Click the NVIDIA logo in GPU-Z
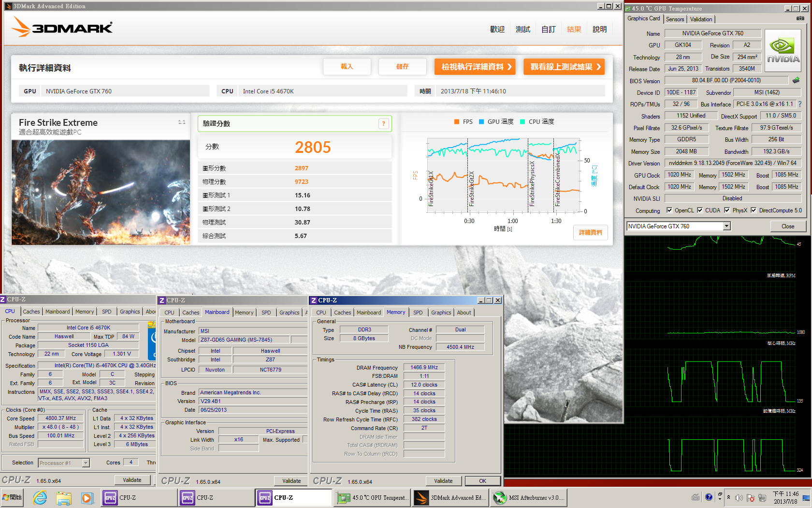This screenshot has height=508, width=812. (x=783, y=50)
